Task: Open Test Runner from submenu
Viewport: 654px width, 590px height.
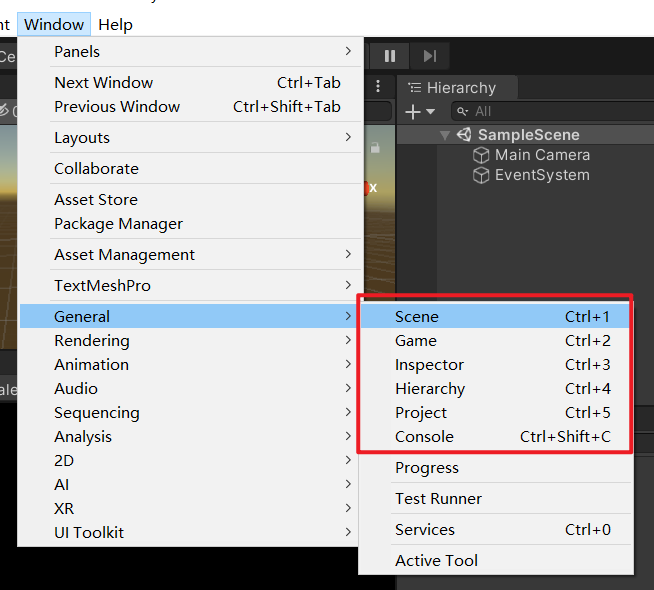Action: point(496,499)
